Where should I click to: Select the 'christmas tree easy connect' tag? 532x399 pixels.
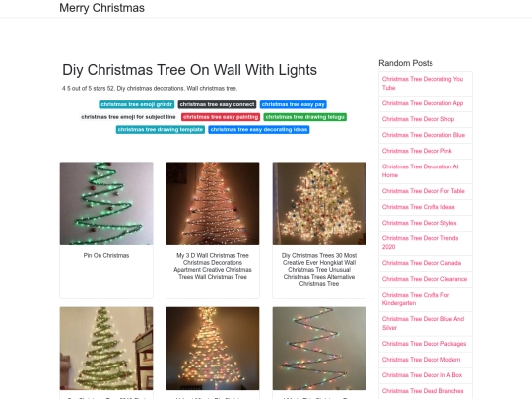[217, 104]
